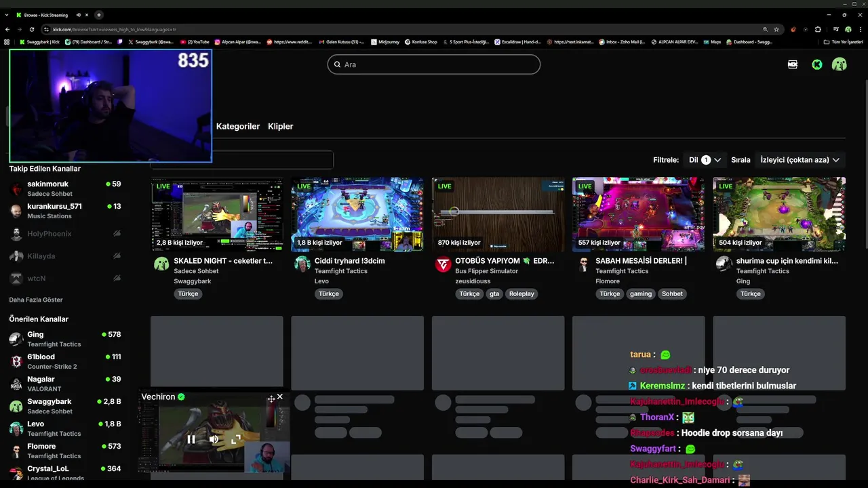This screenshot has height=488, width=868.
Task: Click the search magnifier icon in Ara box
Action: [337, 64]
